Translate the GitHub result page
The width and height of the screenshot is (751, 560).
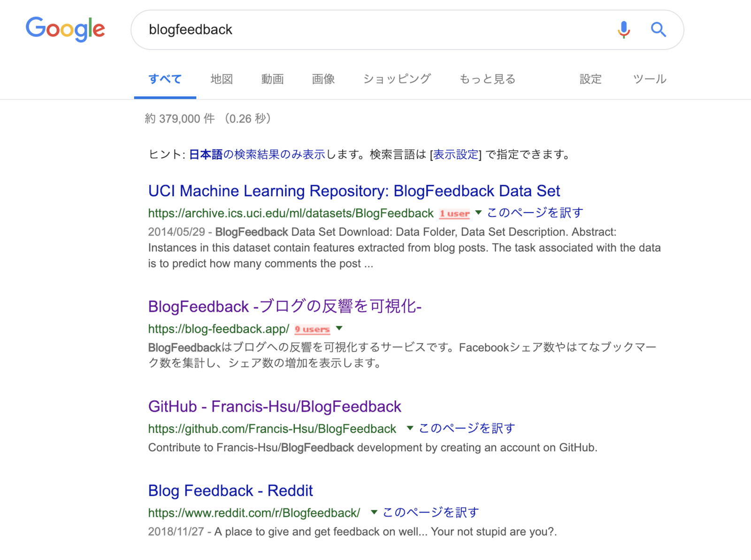467,428
